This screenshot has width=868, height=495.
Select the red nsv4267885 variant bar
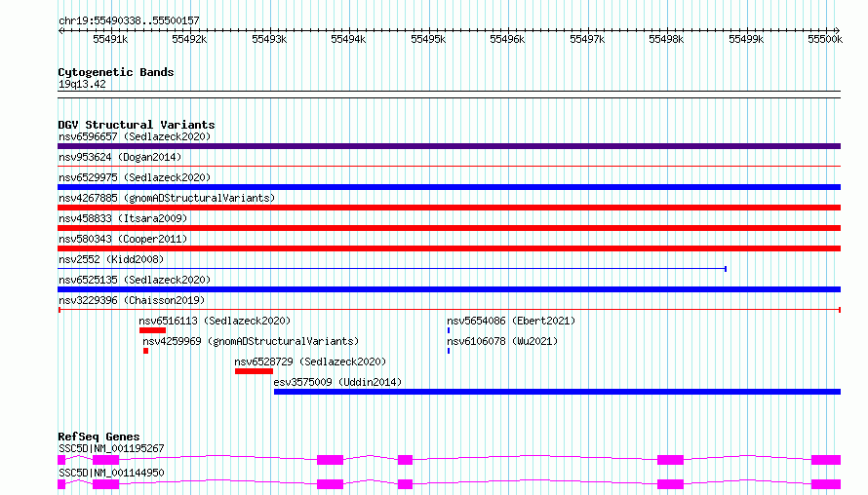(x=449, y=208)
